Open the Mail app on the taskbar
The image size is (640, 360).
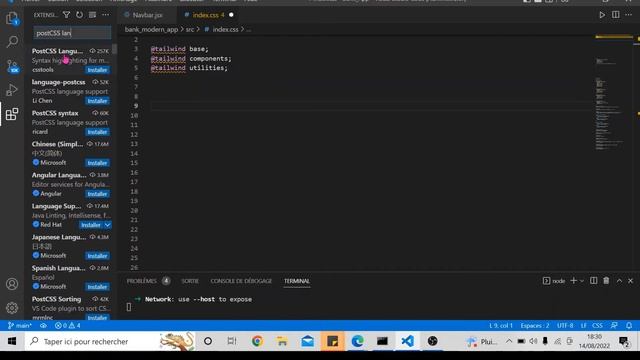point(307,341)
